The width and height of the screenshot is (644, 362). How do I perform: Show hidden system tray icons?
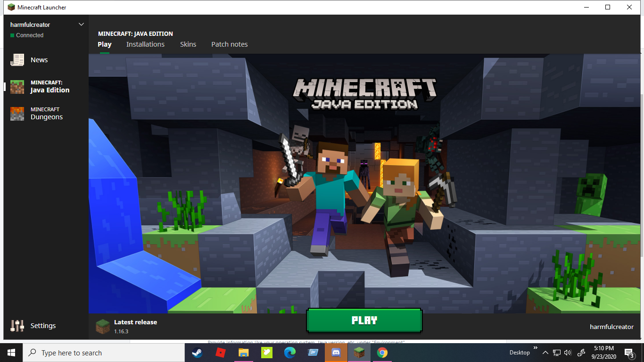coord(545,353)
